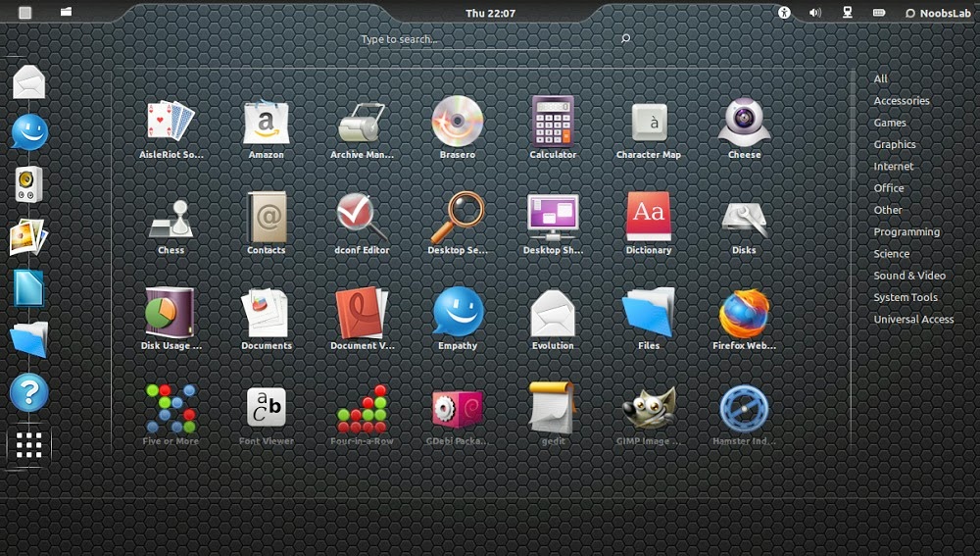980x556 pixels.
Task: Launch the speaker music app in dash
Action: pyautogui.click(x=28, y=184)
